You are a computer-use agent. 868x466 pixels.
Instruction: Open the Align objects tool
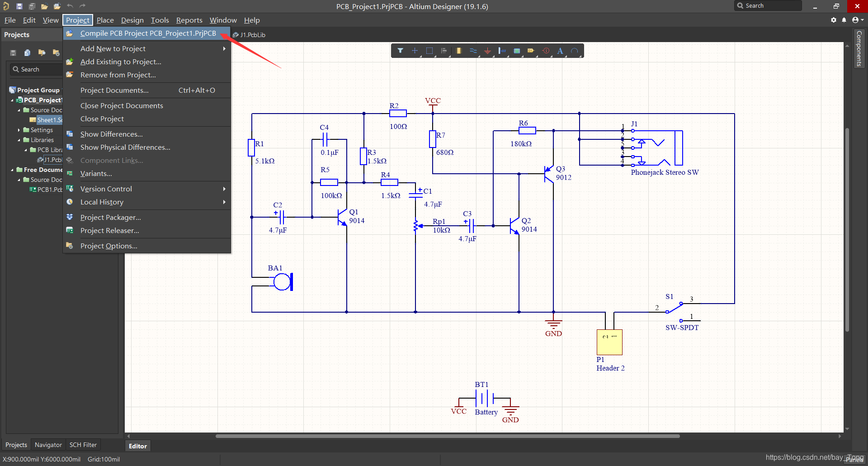point(444,51)
